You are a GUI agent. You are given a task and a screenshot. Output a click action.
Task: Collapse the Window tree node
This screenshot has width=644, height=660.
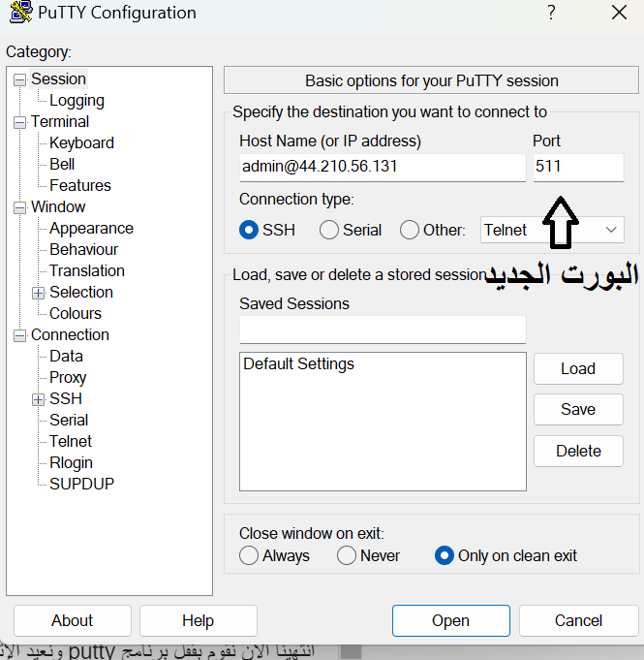click(x=19, y=208)
